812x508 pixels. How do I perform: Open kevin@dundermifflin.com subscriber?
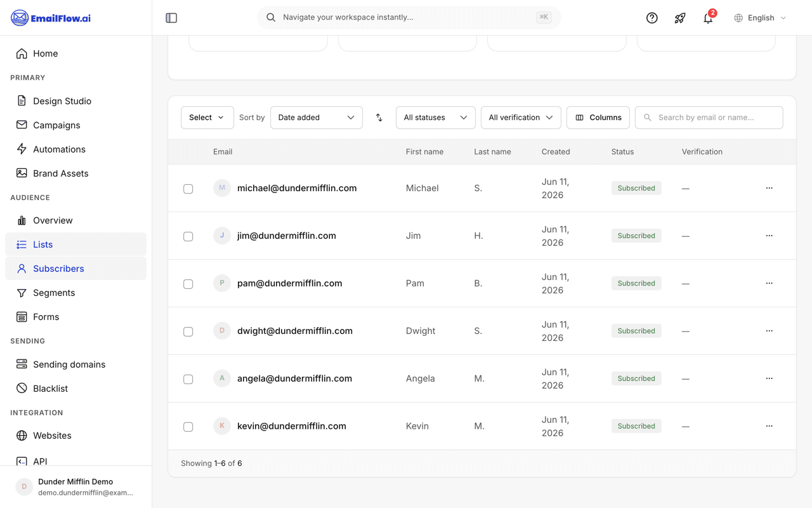[292, 426]
